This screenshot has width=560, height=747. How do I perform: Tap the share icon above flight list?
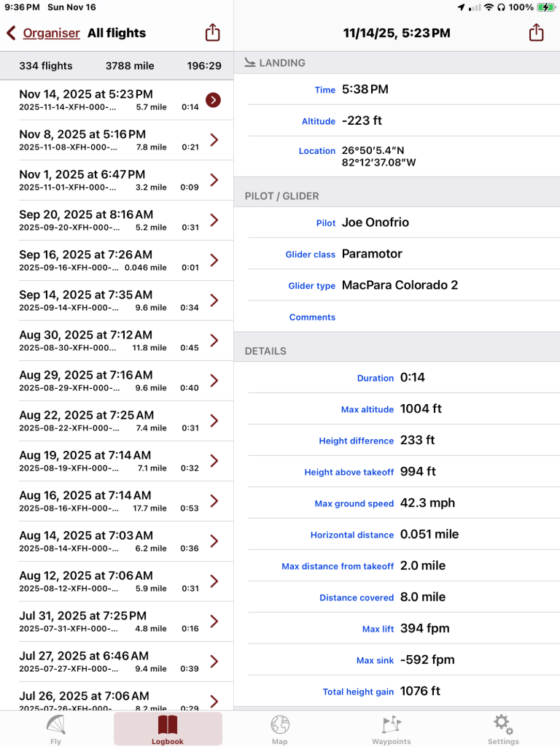point(212,33)
